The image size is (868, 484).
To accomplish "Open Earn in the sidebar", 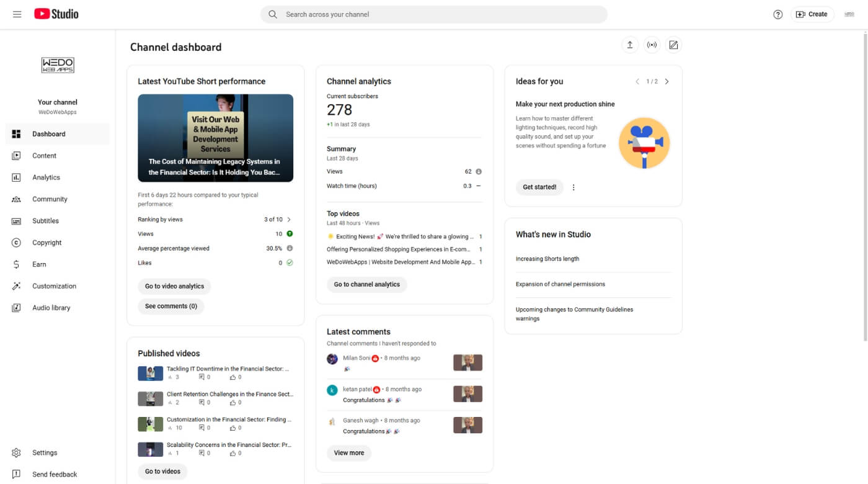I will point(58,264).
